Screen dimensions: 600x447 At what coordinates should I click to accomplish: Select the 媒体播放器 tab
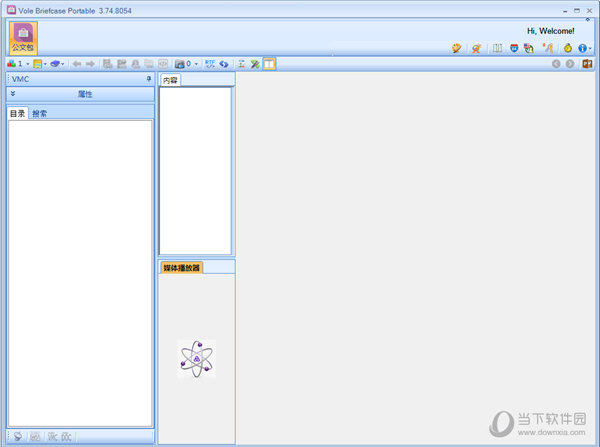coord(181,267)
